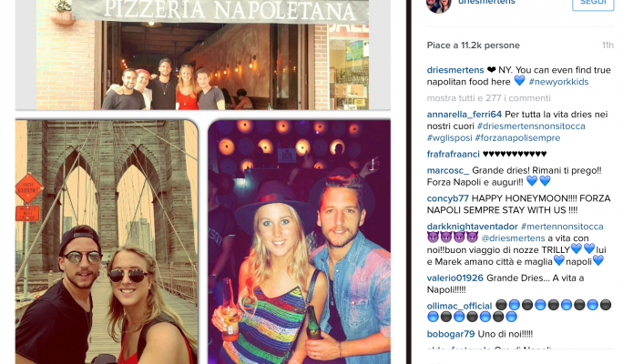The image size is (623, 364).
Task: Expand 'mostra tutti e 277 i commenti'
Action: [489, 98]
